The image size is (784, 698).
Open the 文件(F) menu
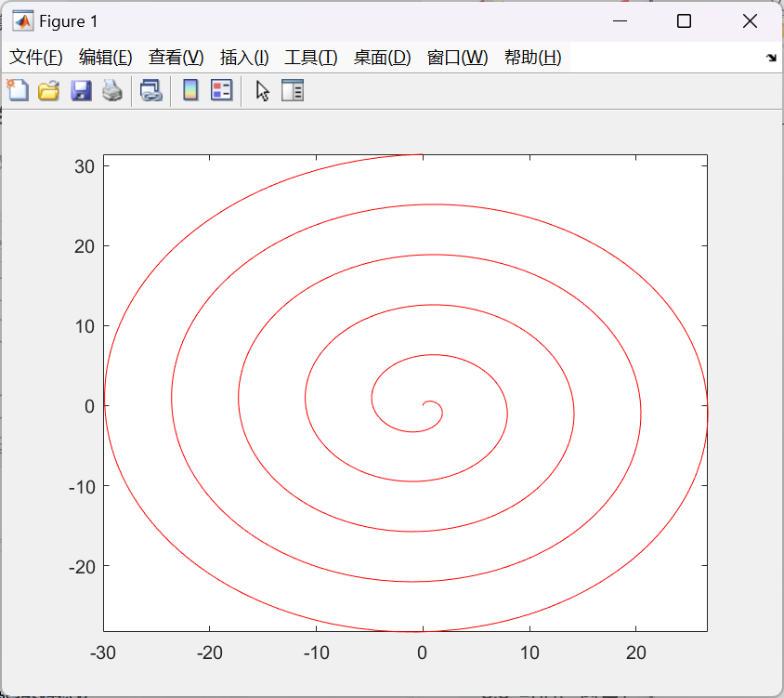tap(36, 58)
